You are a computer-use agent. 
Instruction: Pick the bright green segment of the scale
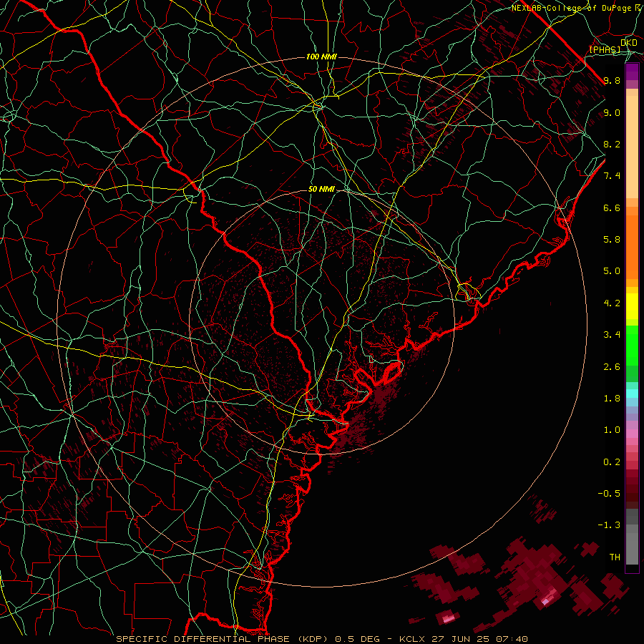632,345
